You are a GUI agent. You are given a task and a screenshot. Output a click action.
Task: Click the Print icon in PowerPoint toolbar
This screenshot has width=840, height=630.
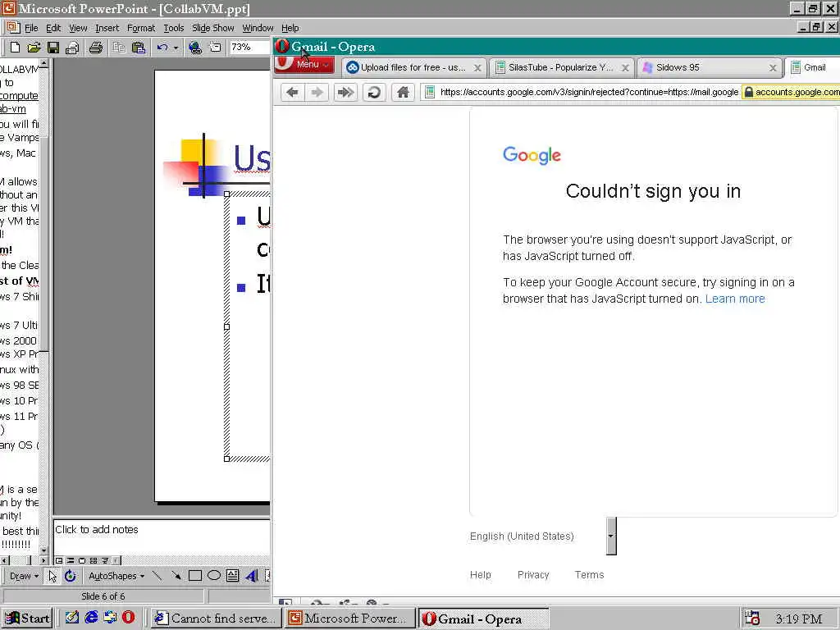click(96, 48)
